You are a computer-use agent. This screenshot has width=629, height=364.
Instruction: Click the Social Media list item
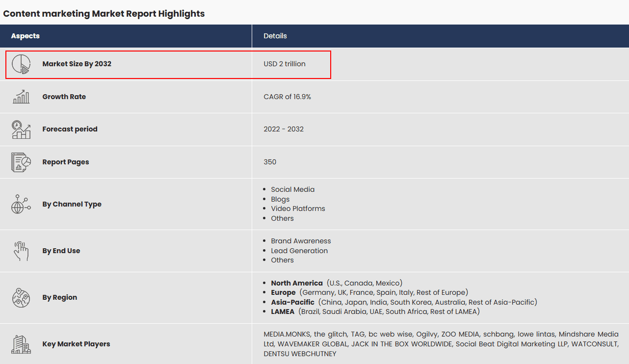(x=293, y=189)
